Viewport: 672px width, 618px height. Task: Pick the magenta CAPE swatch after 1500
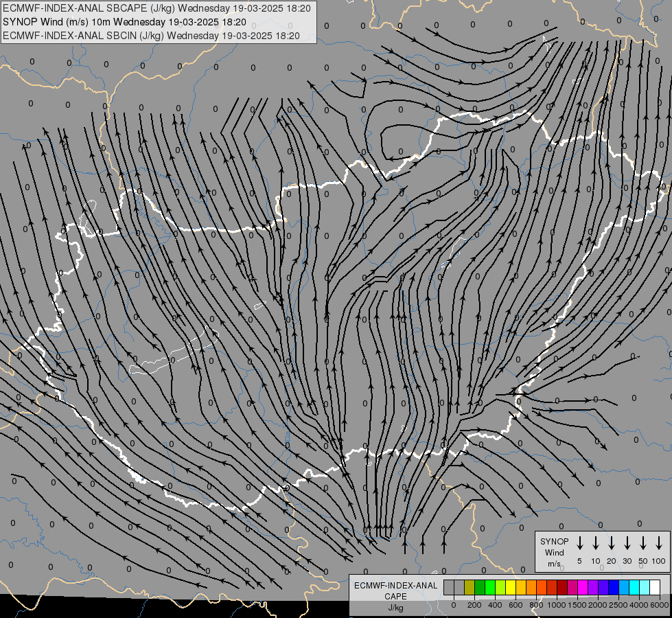[583, 588]
